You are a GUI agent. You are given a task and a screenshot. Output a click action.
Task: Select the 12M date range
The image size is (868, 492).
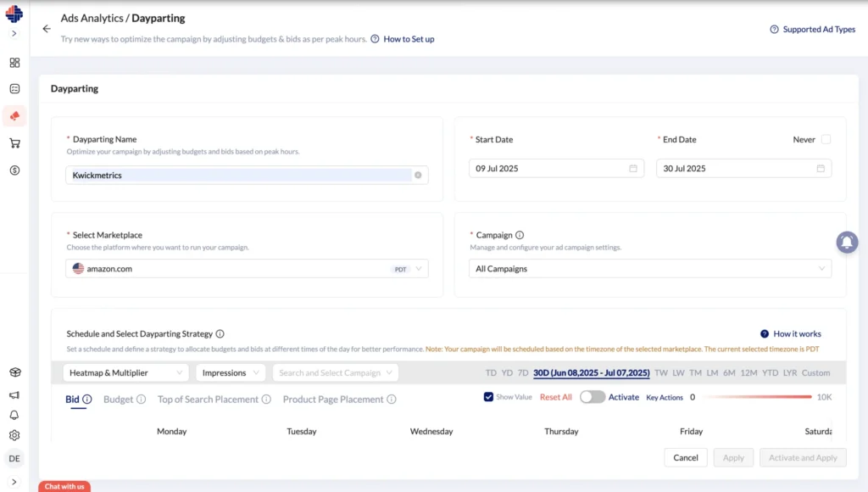tap(748, 373)
